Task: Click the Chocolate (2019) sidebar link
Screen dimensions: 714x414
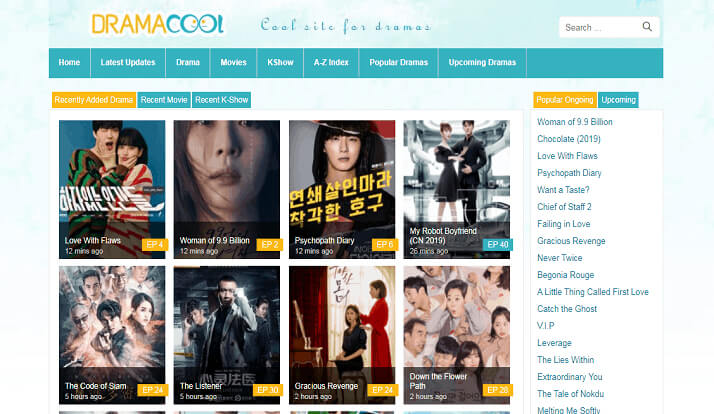Action: (x=569, y=139)
